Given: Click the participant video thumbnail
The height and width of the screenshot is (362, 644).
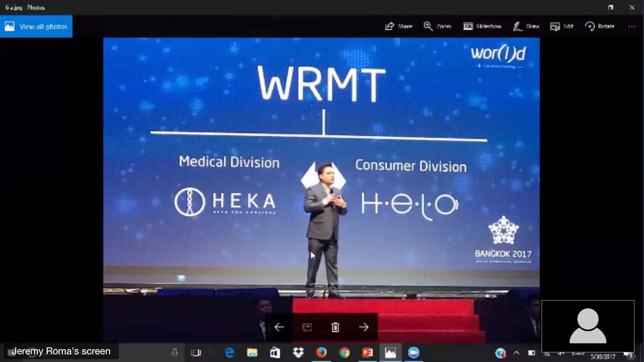Looking at the screenshot, I should (588, 326).
